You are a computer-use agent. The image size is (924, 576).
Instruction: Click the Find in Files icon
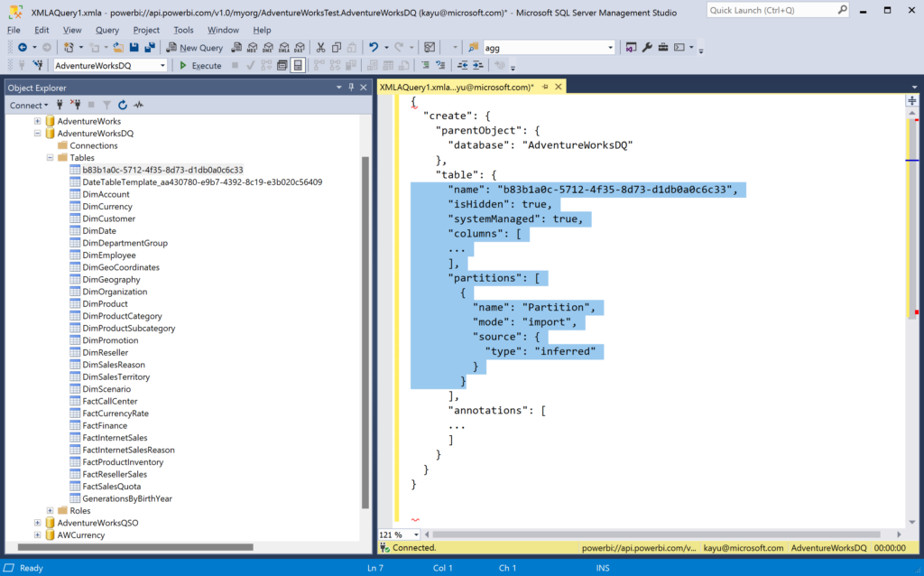pos(473,48)
